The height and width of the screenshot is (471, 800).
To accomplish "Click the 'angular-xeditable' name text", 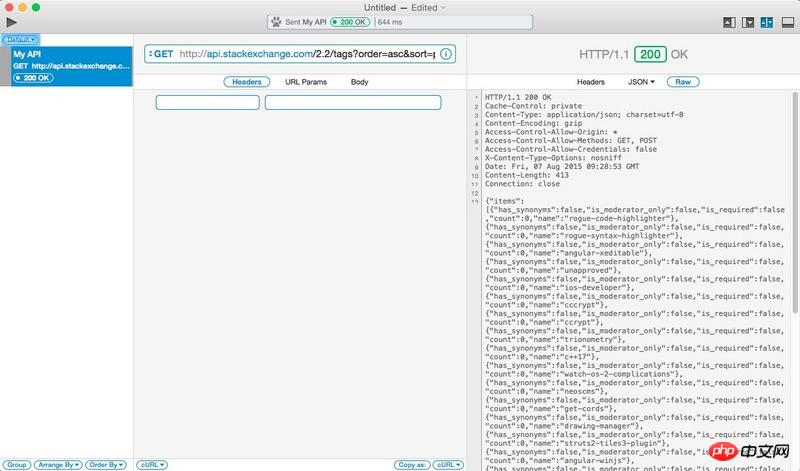I will click(x=605, y=253).
